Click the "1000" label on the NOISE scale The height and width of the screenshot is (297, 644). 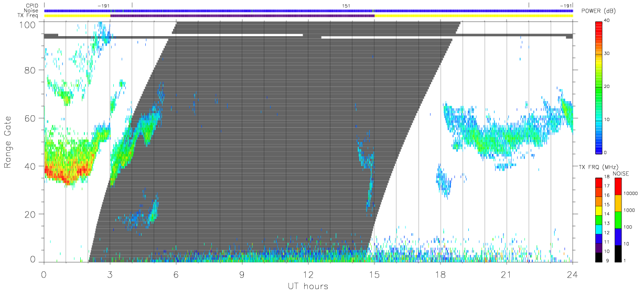[x=629, y=210]
